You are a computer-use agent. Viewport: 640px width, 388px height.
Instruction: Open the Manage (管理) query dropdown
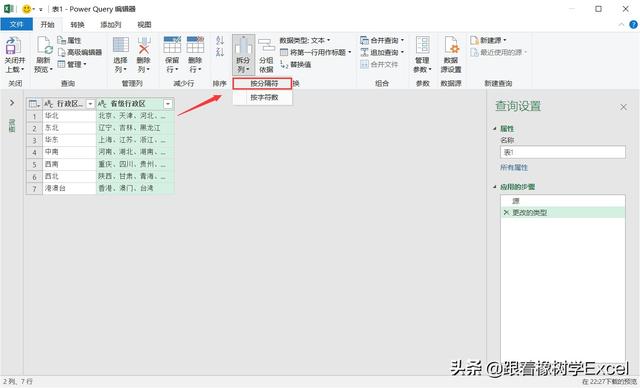point(72,64)
